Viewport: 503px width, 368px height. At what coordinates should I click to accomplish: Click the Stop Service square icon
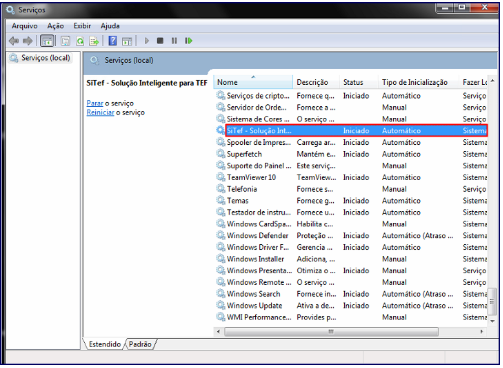160,41
